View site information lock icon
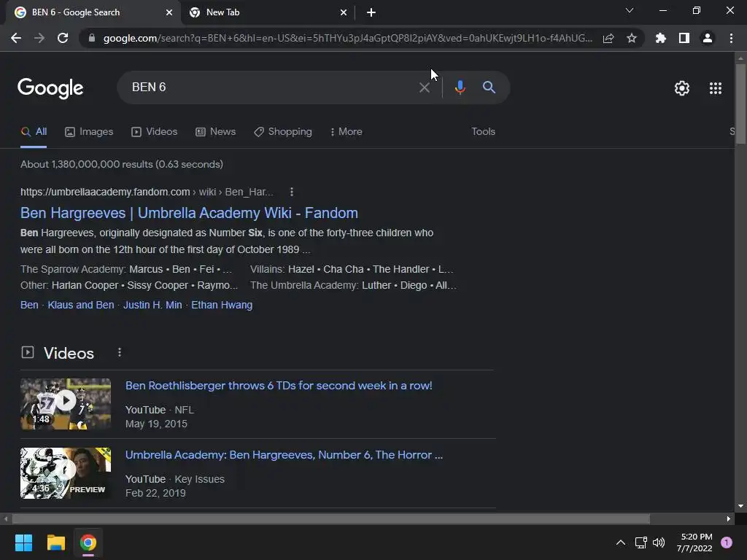Image resolution: width=747 pixels, height=560 pixels. (91, 38)
